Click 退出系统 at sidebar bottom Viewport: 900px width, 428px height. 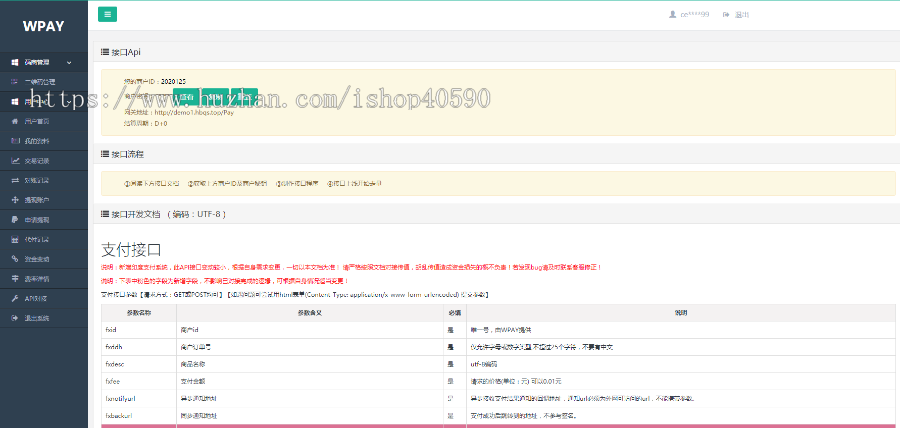36,317
